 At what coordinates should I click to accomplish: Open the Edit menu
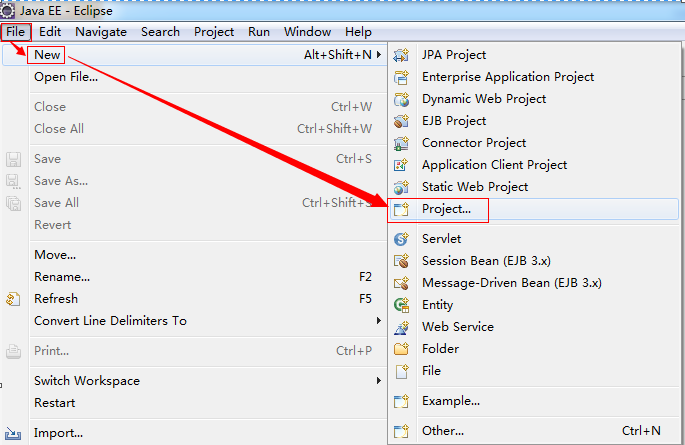[x=50, y=32]
